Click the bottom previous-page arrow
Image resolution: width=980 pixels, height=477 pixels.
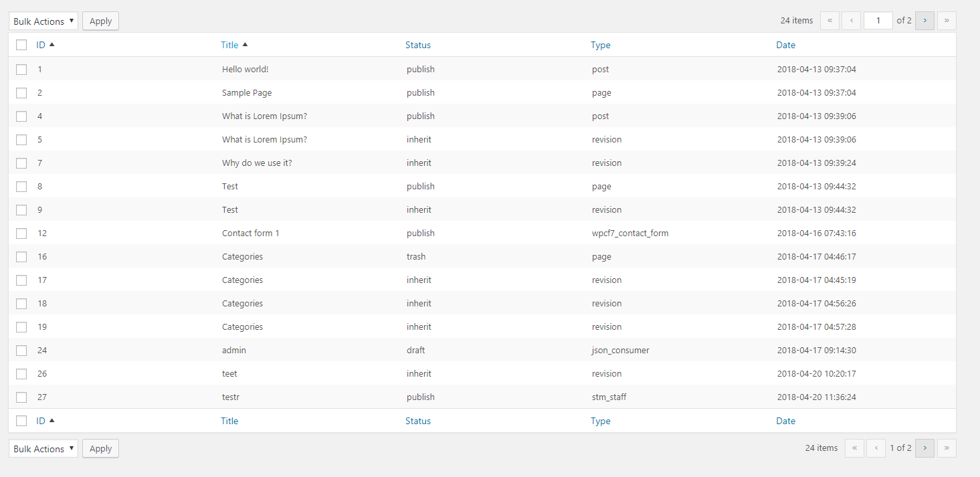click(x=876, y=448)
